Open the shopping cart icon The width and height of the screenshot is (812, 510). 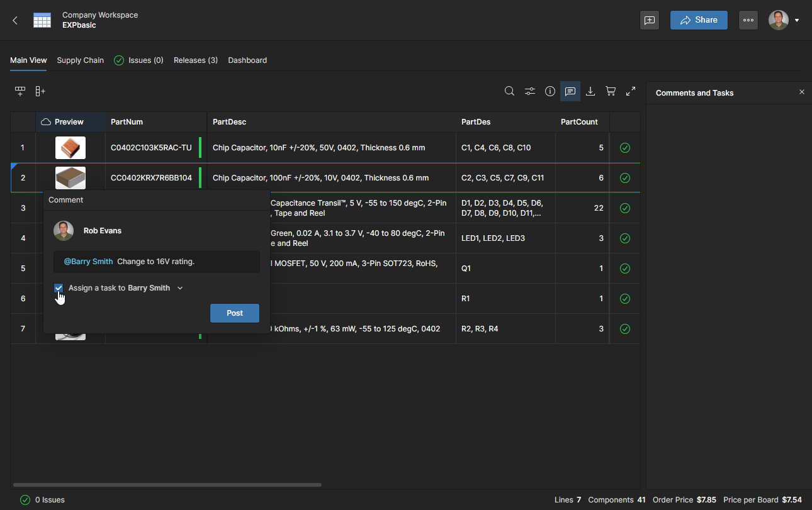coord(611,91)
